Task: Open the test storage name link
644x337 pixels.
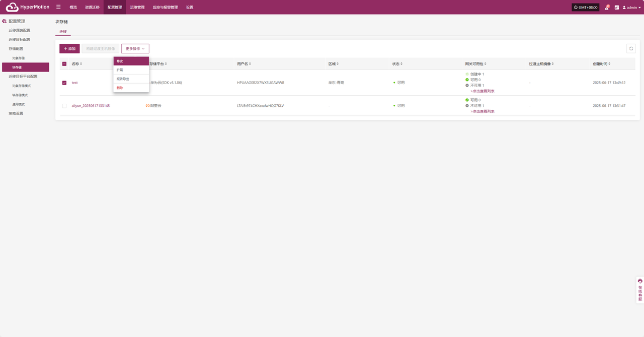Action: pos(74,83)
